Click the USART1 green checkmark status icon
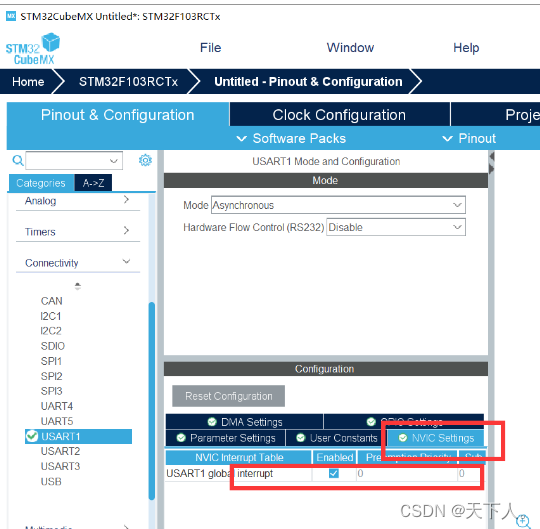This screenshot has width=540, height=529. (x=32, y=436)
